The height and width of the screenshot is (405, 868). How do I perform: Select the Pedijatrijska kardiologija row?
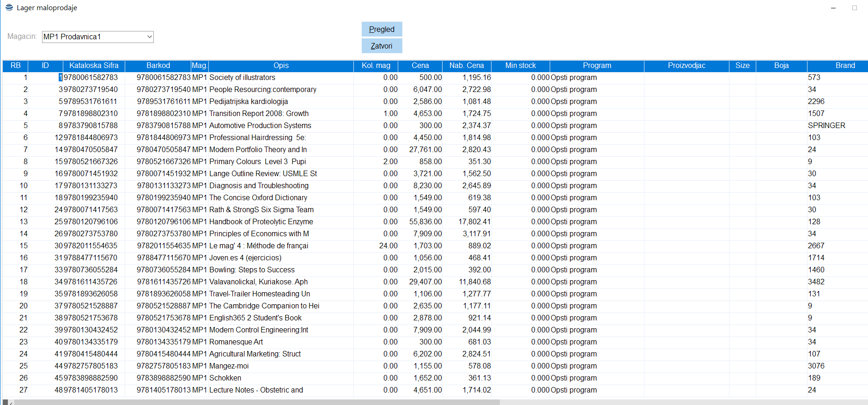pos(249,102)
